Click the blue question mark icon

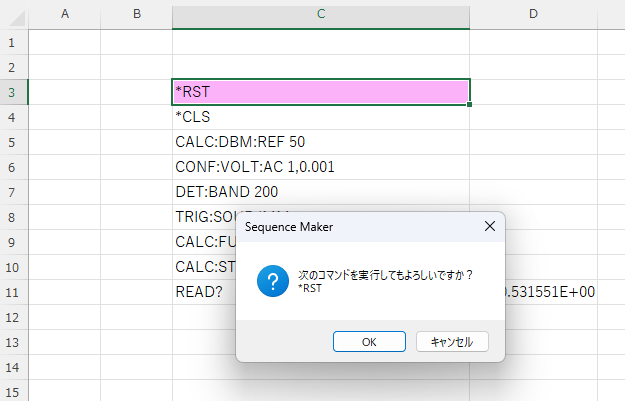(x=273, y=281)
